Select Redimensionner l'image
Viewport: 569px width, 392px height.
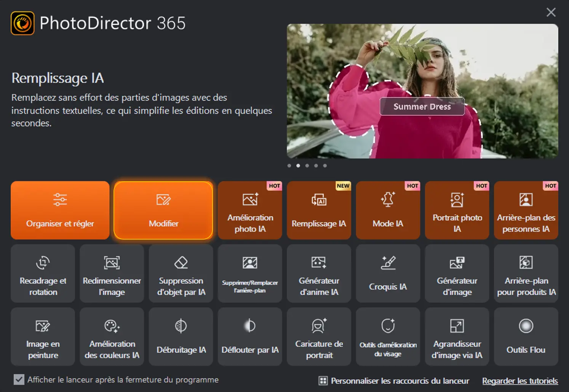click(112, 274)
